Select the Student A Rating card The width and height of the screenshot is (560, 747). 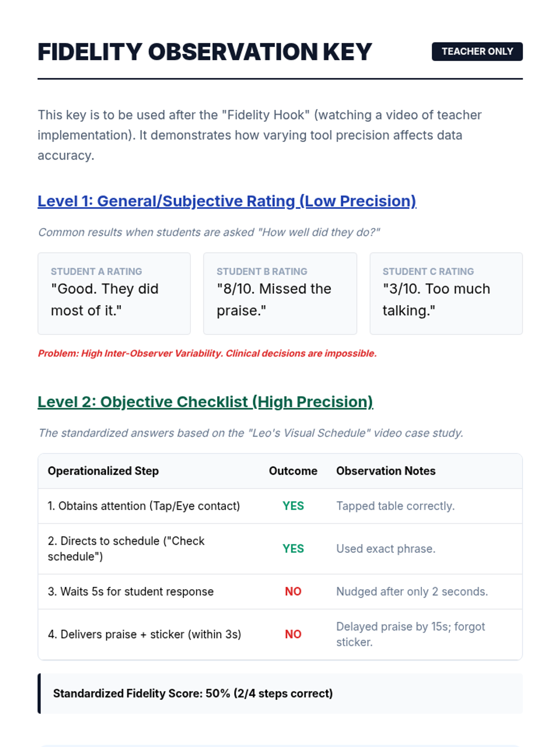click(x=114, y=294)
